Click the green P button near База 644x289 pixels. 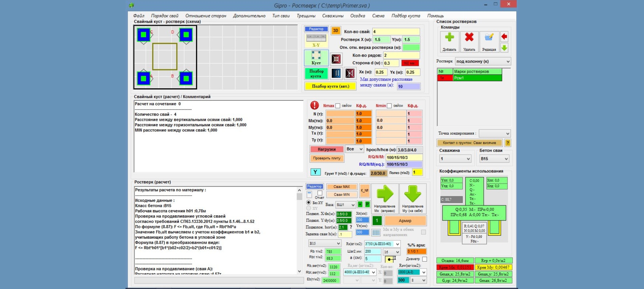(367, 204)
